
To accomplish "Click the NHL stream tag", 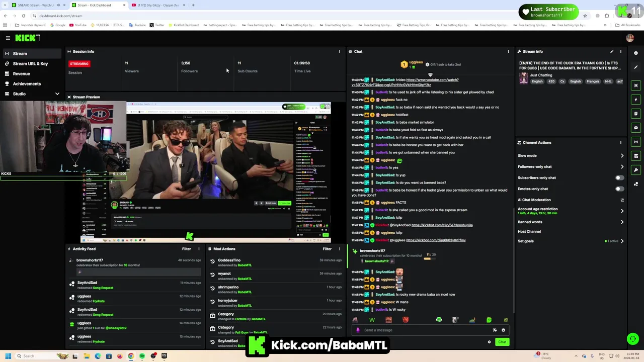I will click(x=608, y=81).
